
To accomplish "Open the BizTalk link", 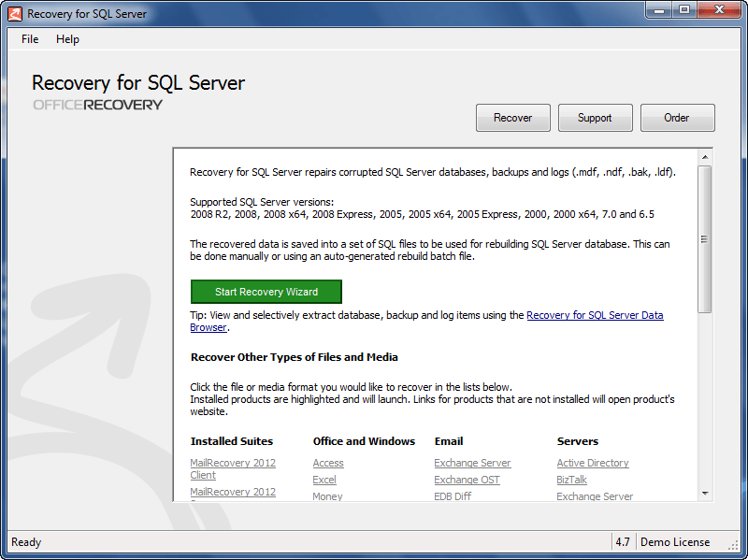I will point(571,480).
